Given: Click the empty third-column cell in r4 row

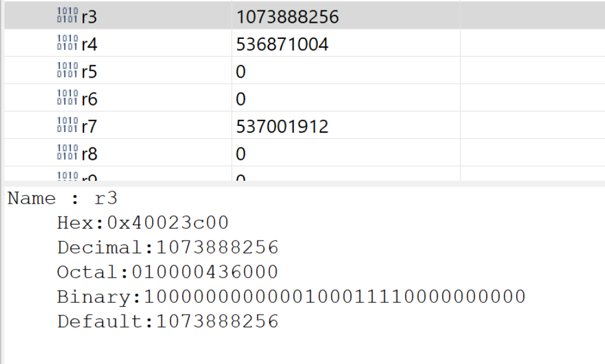Looking at the screenshot, I should (x=532, y=44).
